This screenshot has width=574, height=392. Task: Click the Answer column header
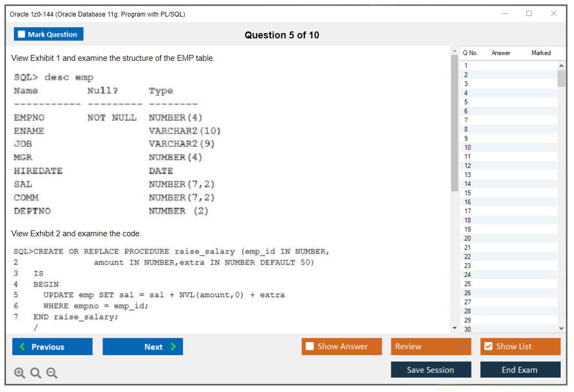[501, 53]
